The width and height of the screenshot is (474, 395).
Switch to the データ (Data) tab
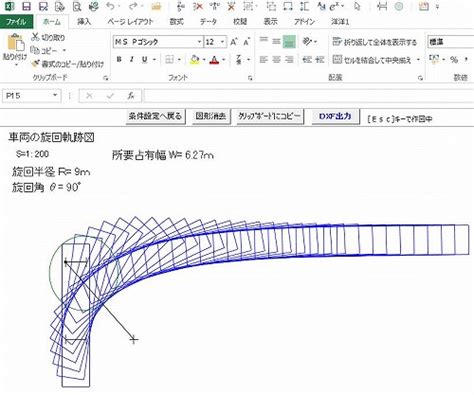[x=208, y=22]
